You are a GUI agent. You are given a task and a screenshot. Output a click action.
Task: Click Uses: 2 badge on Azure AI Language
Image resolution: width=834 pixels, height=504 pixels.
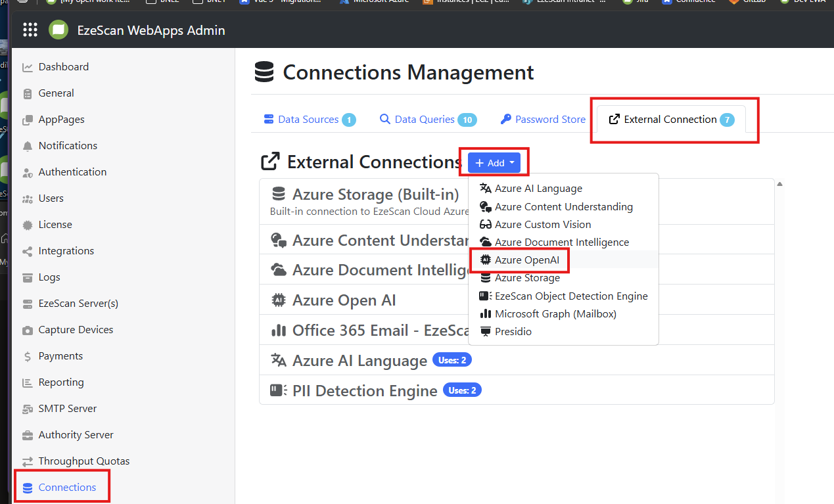pos(452,360)
